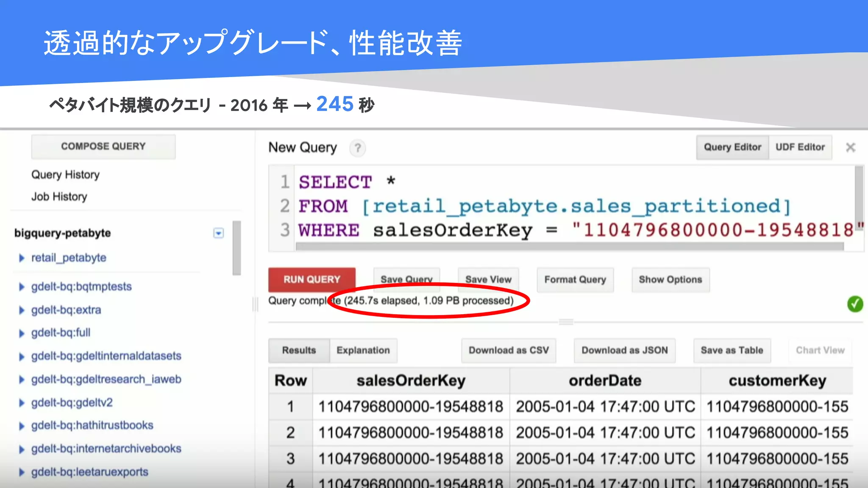Screen dimensions: 868x488
Task: Click the orderDate value in row 2
Action: [x=606, y=433]
